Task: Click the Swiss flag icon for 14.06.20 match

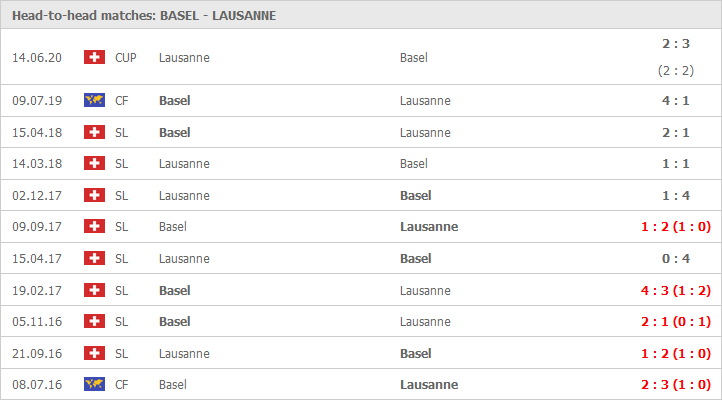Action: coord(94,57)
